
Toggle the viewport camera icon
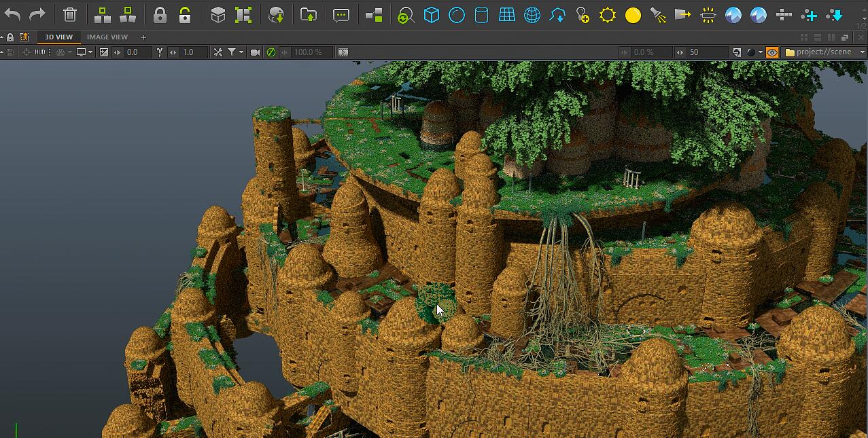(x=256, y=52)
